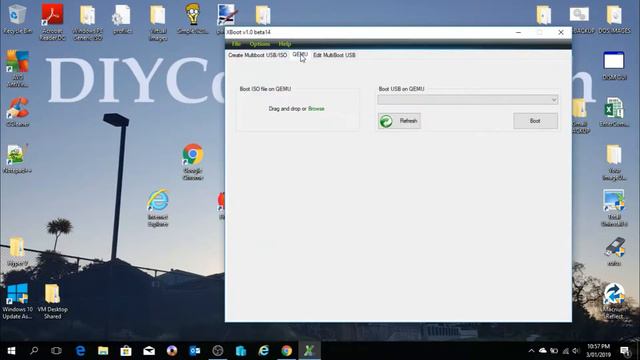Image resolution: width=640 pixels, height=360 pixels.
Task: Select the Excel spreadsheet desktop icon
Action: (x=614, y=112)
